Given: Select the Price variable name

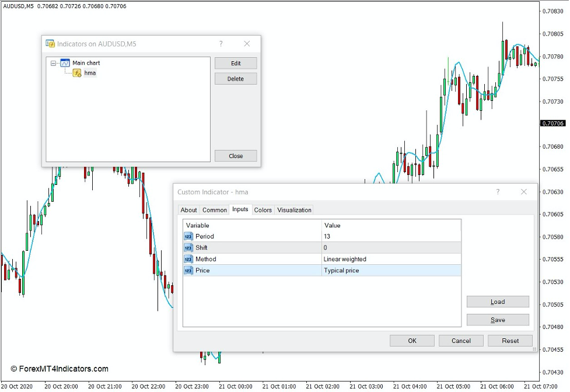Looking at the screenshot, I should [202, 271].
